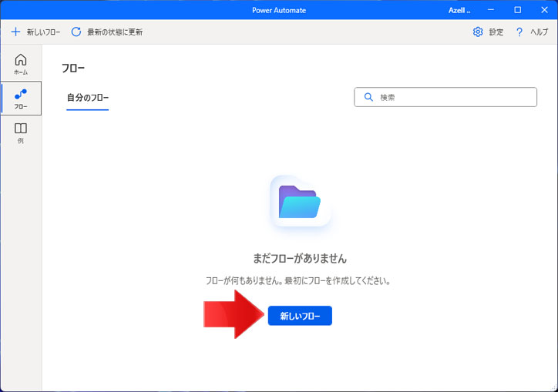Open the Azell account menu in title bar
The width and height of the screenshot is (558, 392).
459,10
